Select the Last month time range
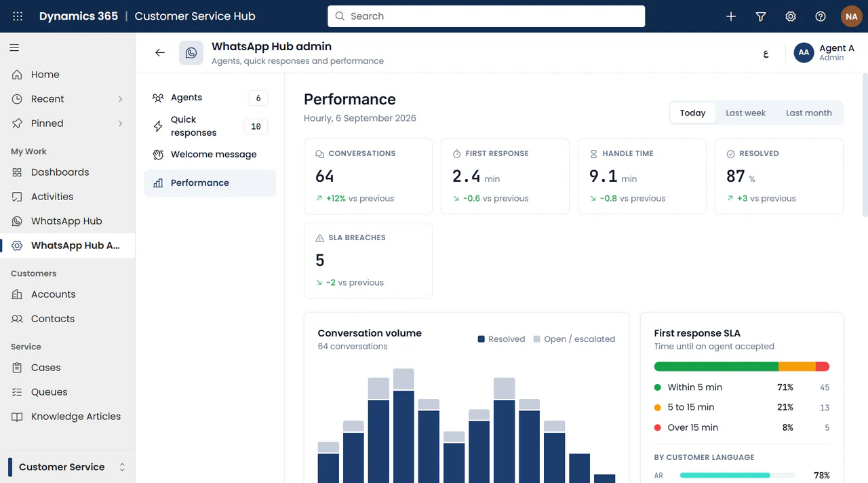868x483 pixels. click(x=808, y=113)
